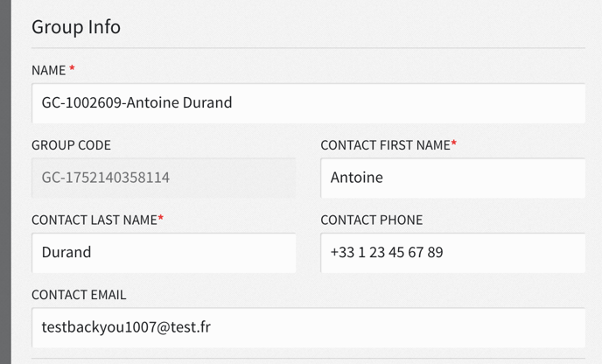Image resolution: width=602 pixels, height=364 pixels.
Task: Click the GROUP CODE label
Action: (72, 145)
